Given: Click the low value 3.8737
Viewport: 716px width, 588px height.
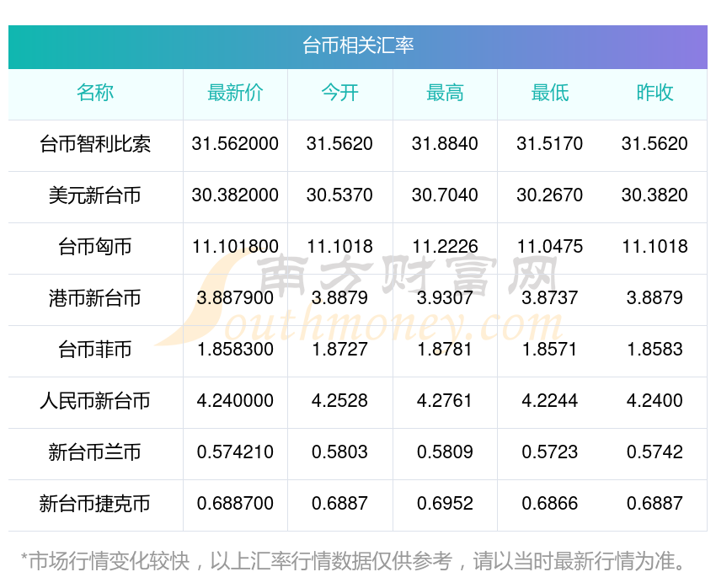Looking at the screenshot, I should click(x=550, y=298).
